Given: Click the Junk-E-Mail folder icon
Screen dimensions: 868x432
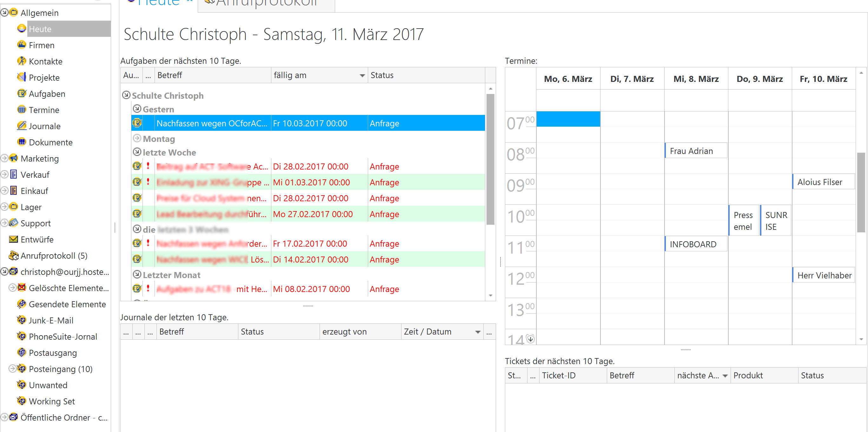Looking at the screenshot, I should click(x=22, y=320).
